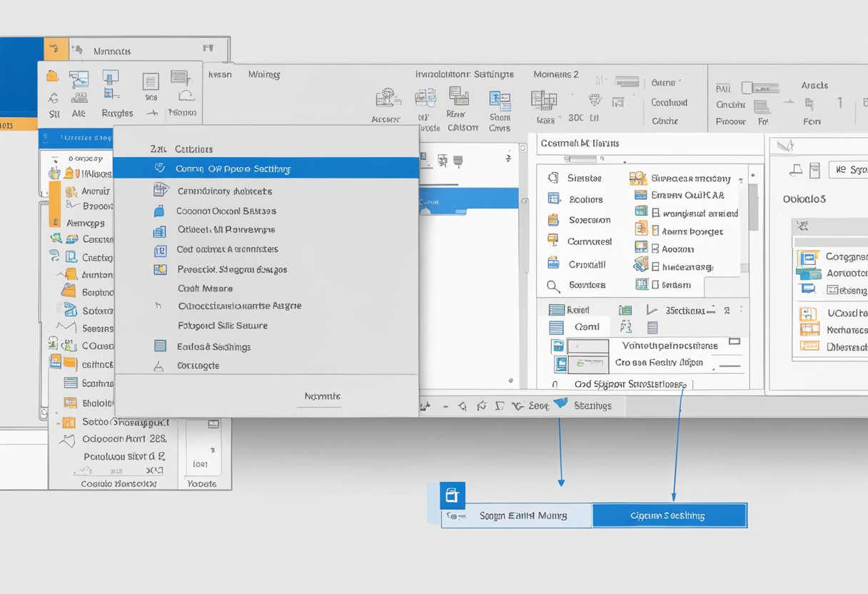
Task: Enable the Aoims bopgjet checkbox
Action: pyautogui.click(x=655, y=231)
